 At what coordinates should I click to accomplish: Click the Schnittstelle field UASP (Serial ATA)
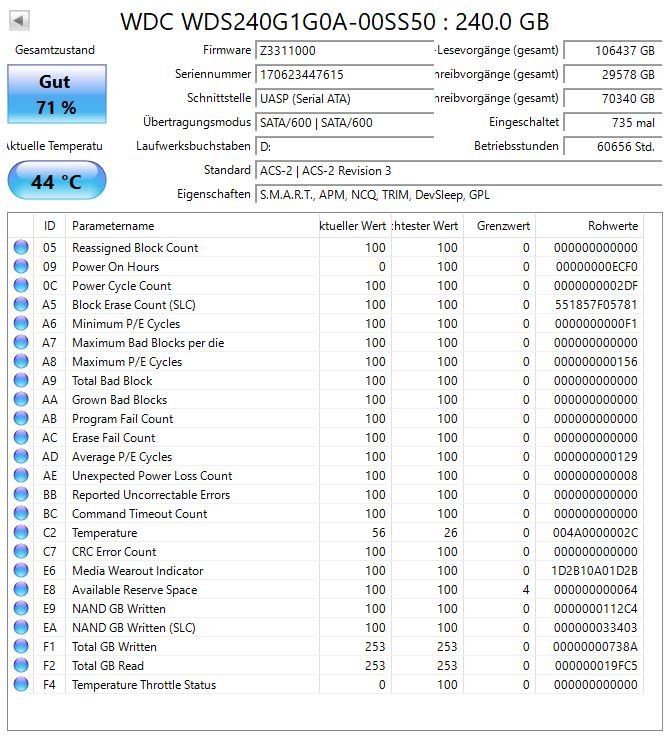[344, 99]
